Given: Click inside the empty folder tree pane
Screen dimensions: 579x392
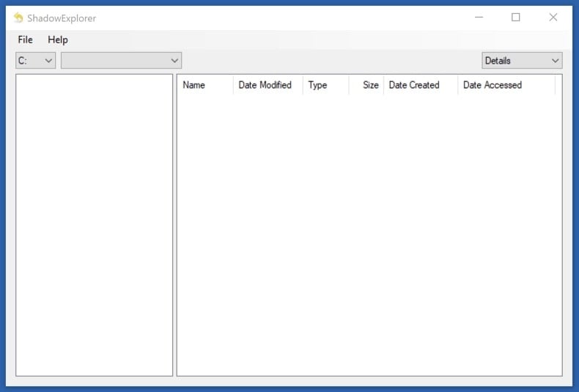Looking at the screenshot, I should pos(94,225).
